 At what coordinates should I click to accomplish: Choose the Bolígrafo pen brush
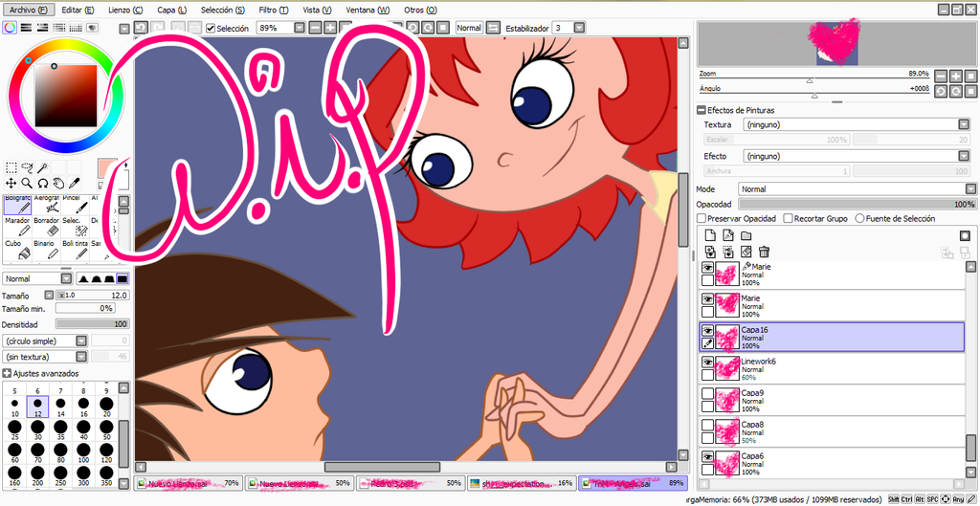(x=17, y=205)
